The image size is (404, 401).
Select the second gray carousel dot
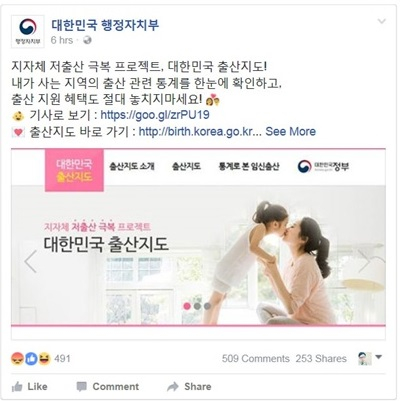point(197,306)
